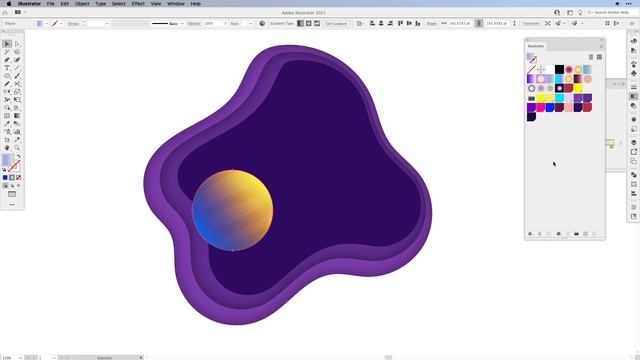Pick the black swatch in Swatches panel
The image size is (640, 360).
pyautogui.click(x=559, y=69)
